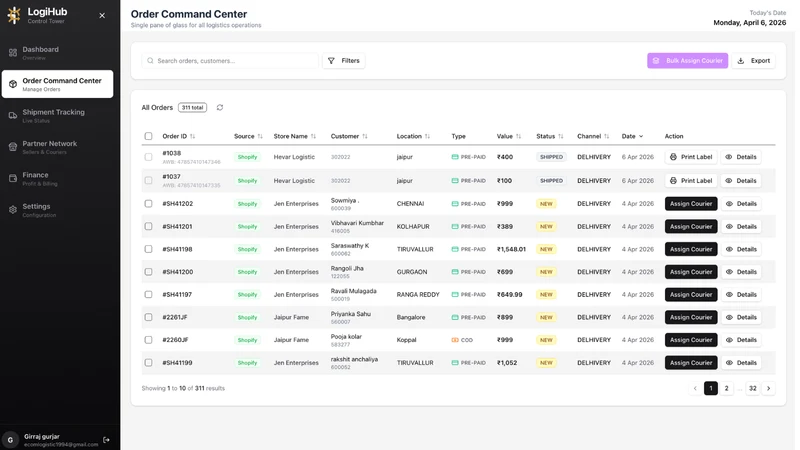View Details of order #1038

tap(741, 157)
